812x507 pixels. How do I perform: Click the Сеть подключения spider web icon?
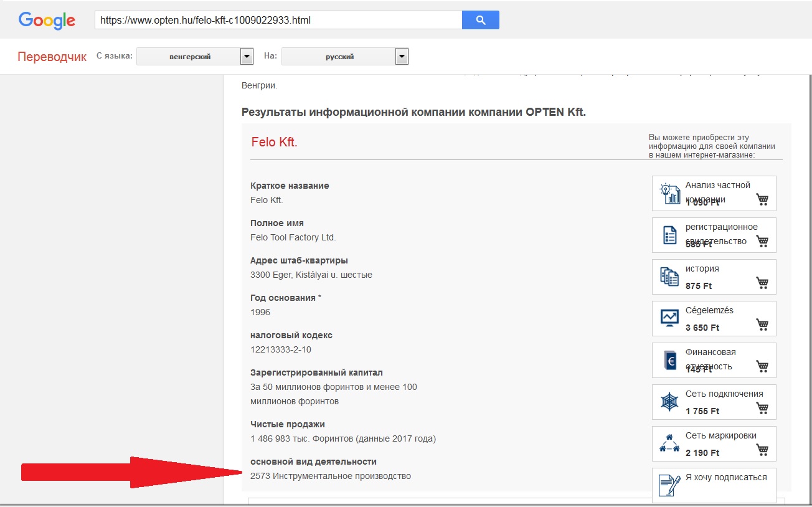tap(669, 402)
